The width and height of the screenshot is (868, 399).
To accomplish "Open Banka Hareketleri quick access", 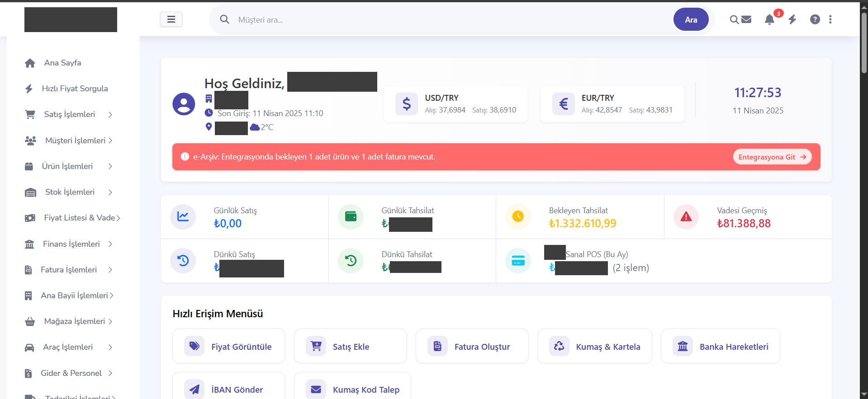I will coord(721,346).
